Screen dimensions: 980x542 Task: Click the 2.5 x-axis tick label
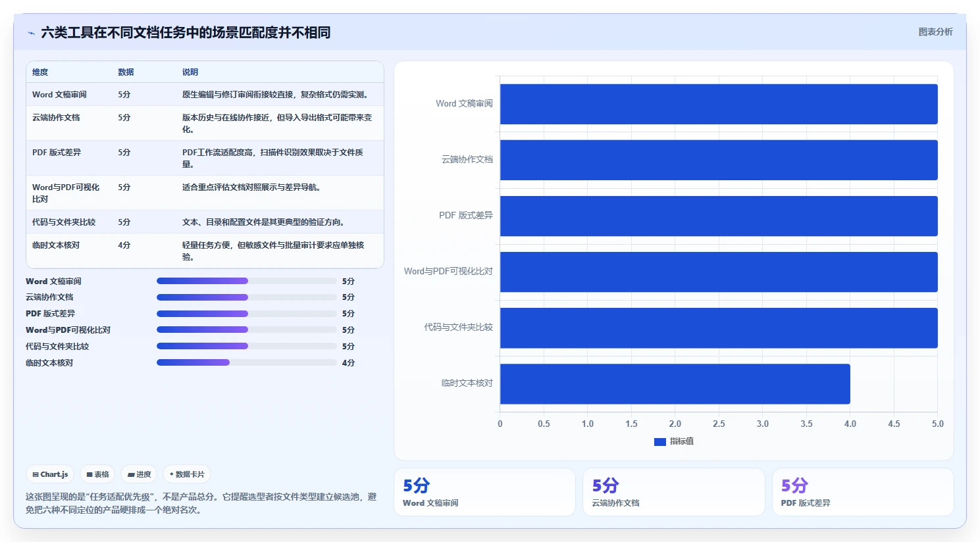[x=719, y=424]
